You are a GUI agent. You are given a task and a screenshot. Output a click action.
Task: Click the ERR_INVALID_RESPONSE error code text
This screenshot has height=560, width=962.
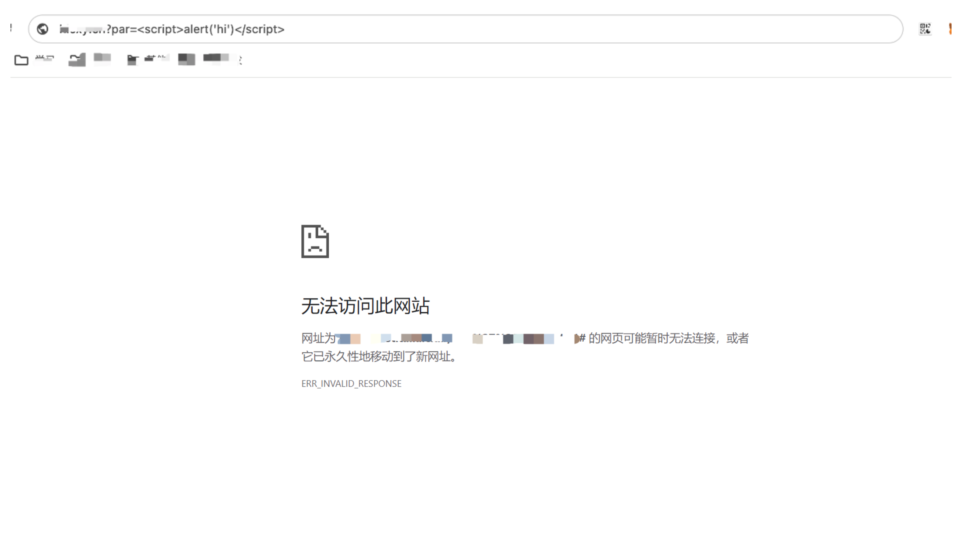pyautogui.click(x=351, y=383)
